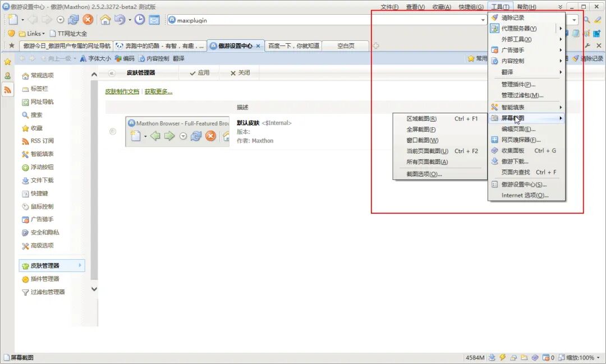606x364 pixels.
Task: Open the History clock icon
Action: point(140,20)
